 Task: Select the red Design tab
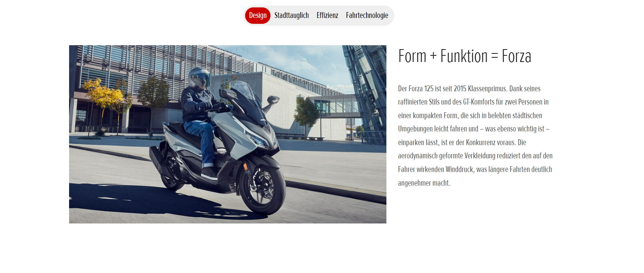258,16
